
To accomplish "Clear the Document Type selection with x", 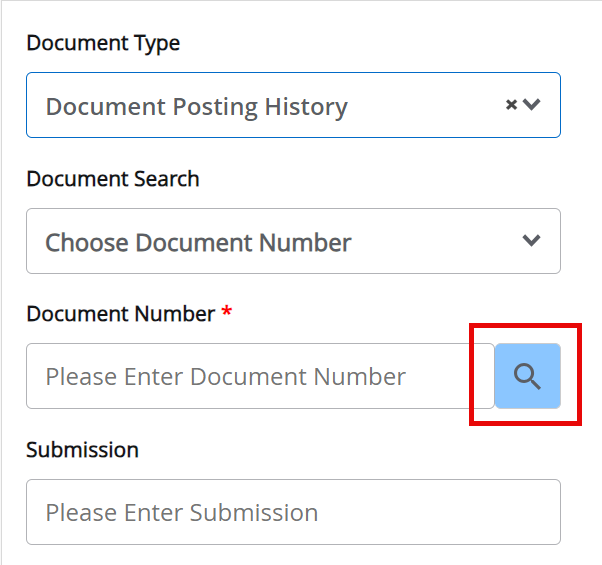I will tap(511, 104).
